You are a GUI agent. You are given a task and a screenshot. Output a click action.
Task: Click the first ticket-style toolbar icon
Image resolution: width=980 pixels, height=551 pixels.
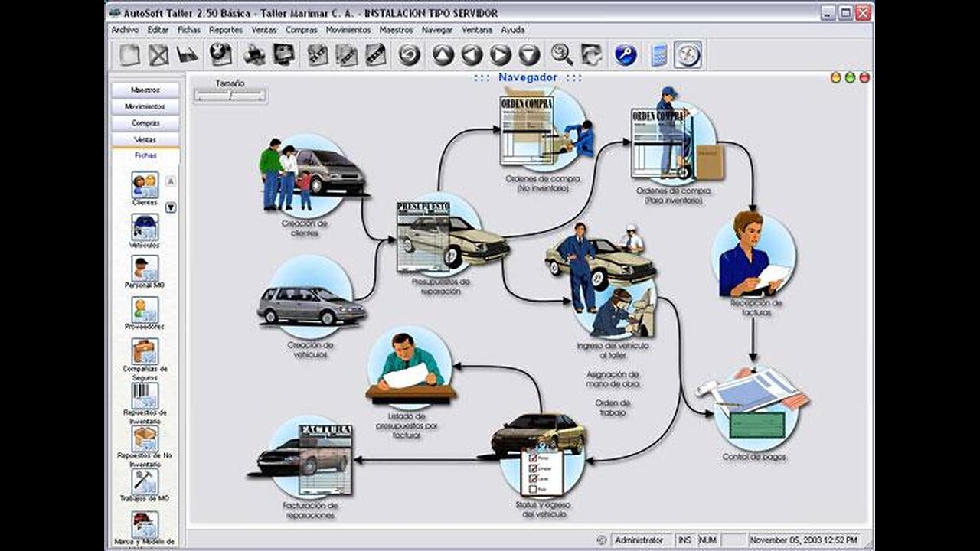point(318,54)
